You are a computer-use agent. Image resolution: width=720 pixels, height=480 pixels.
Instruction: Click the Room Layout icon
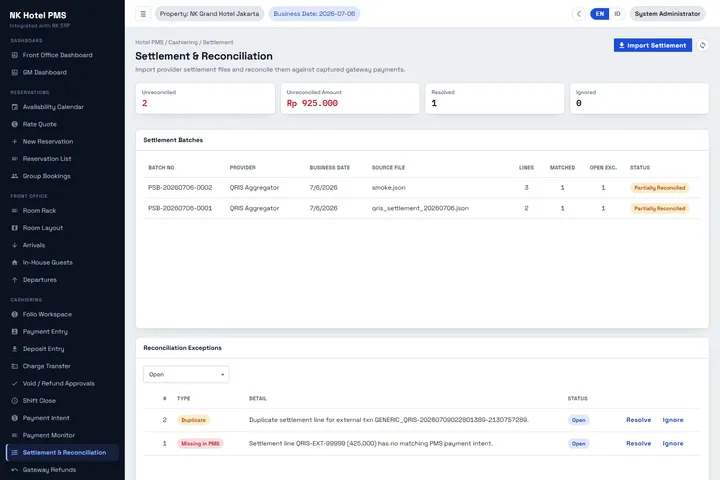15,228
